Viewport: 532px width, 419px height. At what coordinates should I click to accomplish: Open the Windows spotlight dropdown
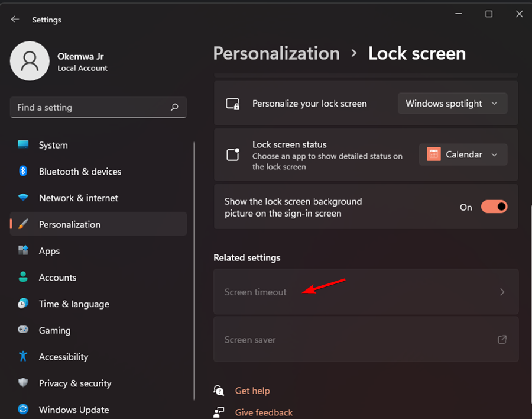452,103
